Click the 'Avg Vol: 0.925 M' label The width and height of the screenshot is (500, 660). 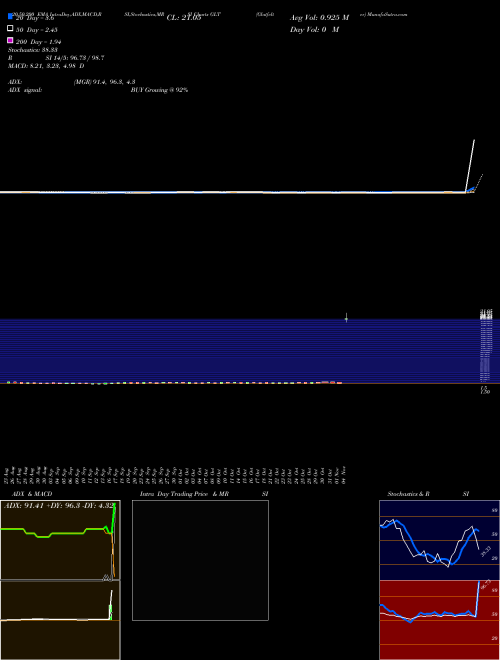click(319, 18)
